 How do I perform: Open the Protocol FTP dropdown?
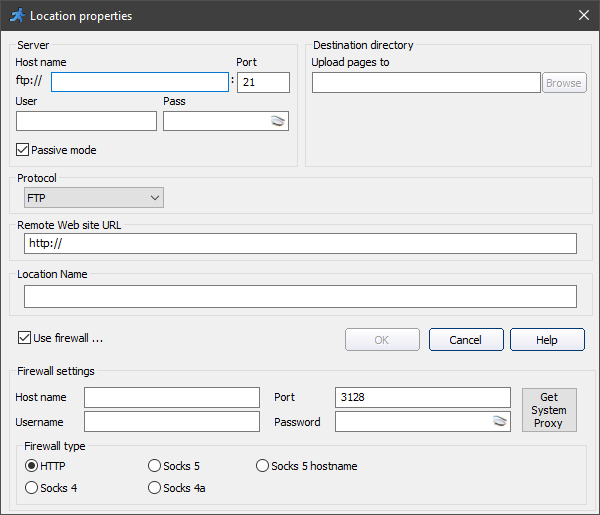coord(94,198)
